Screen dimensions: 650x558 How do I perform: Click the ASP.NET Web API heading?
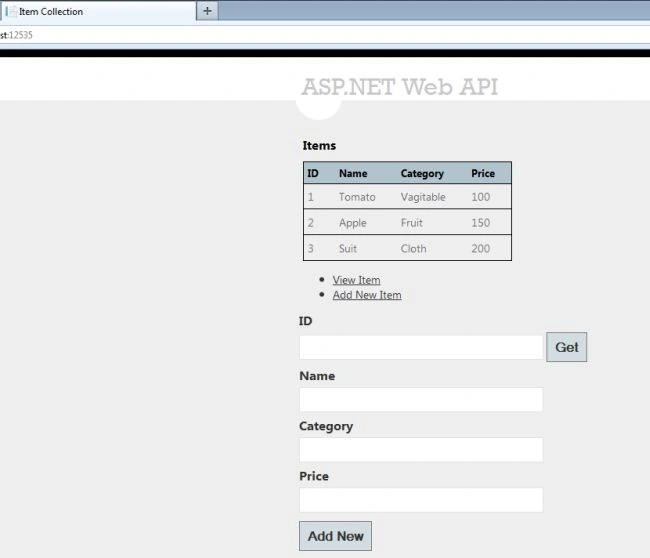coord(400,87)
